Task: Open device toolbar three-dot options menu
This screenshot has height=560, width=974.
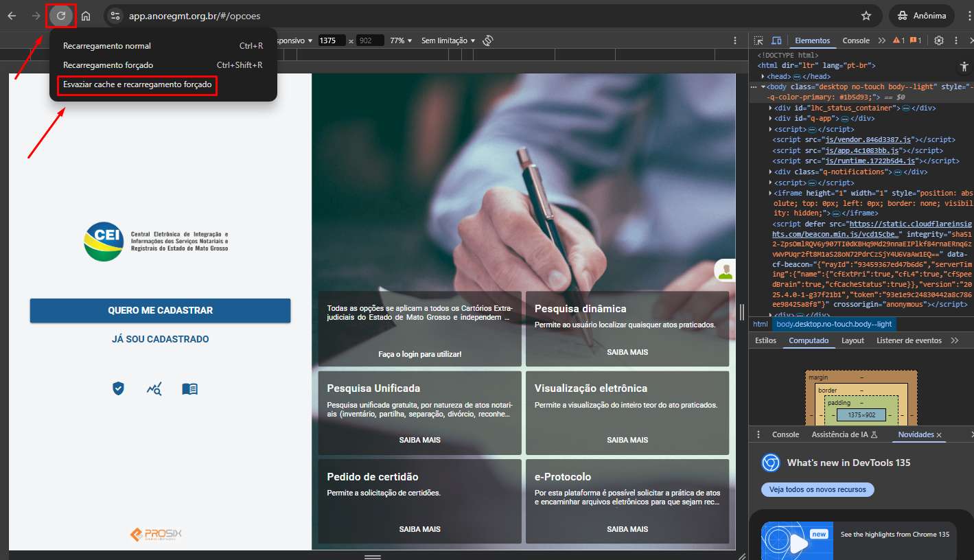Action: point(735,40)
